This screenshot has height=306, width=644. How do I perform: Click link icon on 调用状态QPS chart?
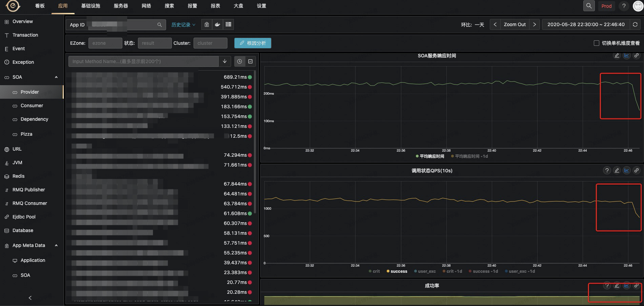coord(637,170)
